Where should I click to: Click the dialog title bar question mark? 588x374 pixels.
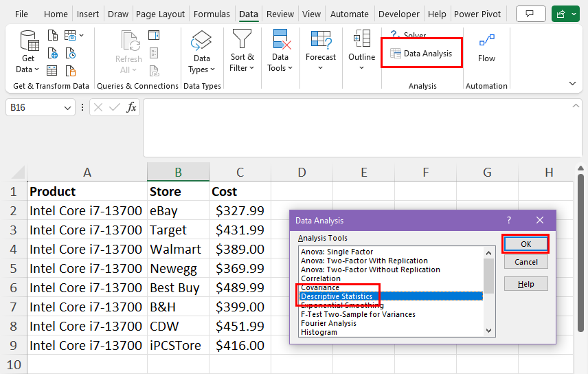click(x=509, y=220)
